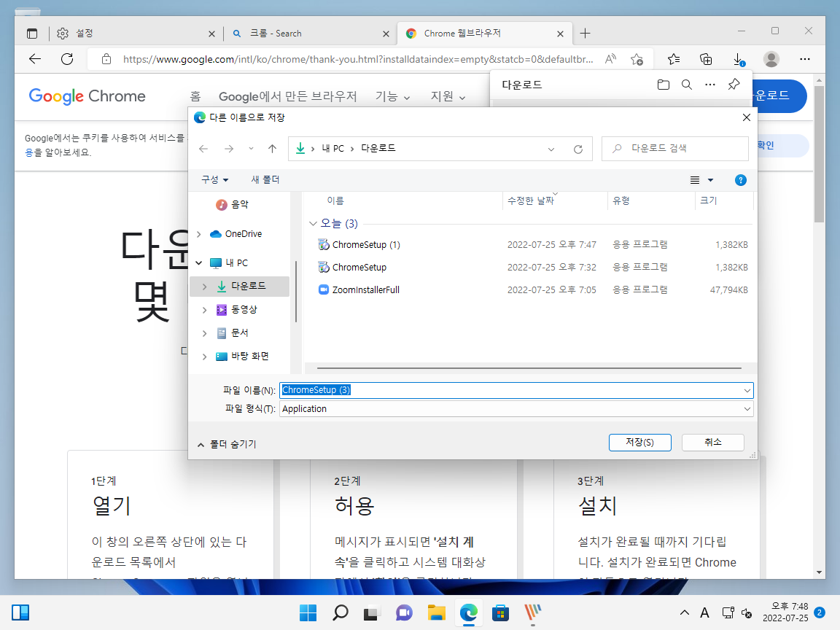This screenshot has height=630, width=840.
Task: Expand the OneDrive tree node
Action: (x=199, y=234)
